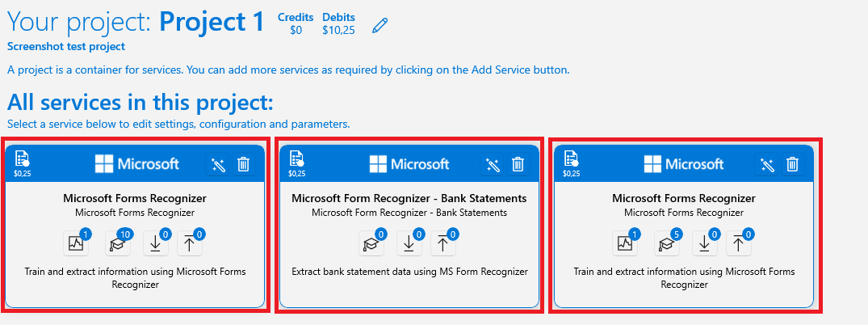The width and height of the screenshot is (868, 325).
Task: Click the Project 1 title heading
Action: (x=212, y=22)
